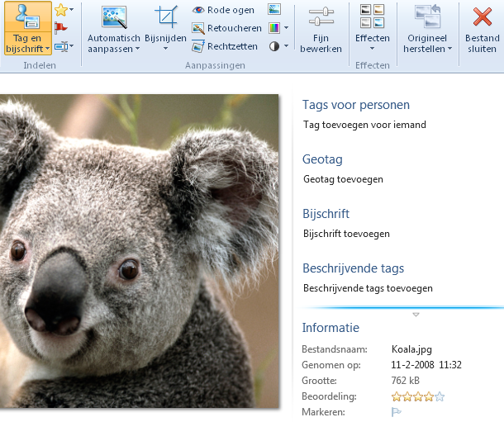504x422 pixels.
Task: Click the red flag icon in the ribbon
Action: tap(61, 28)
